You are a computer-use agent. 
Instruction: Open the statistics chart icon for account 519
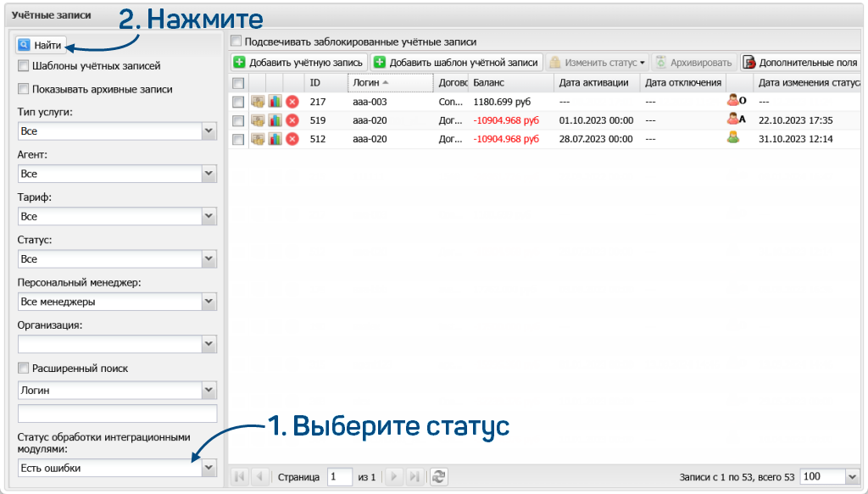275,120
